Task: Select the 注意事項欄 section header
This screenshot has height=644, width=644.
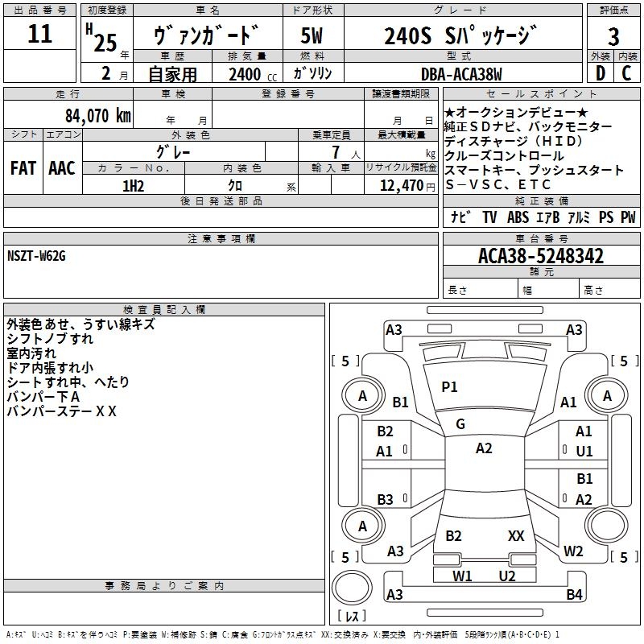Action: click(x=221, y=238)
